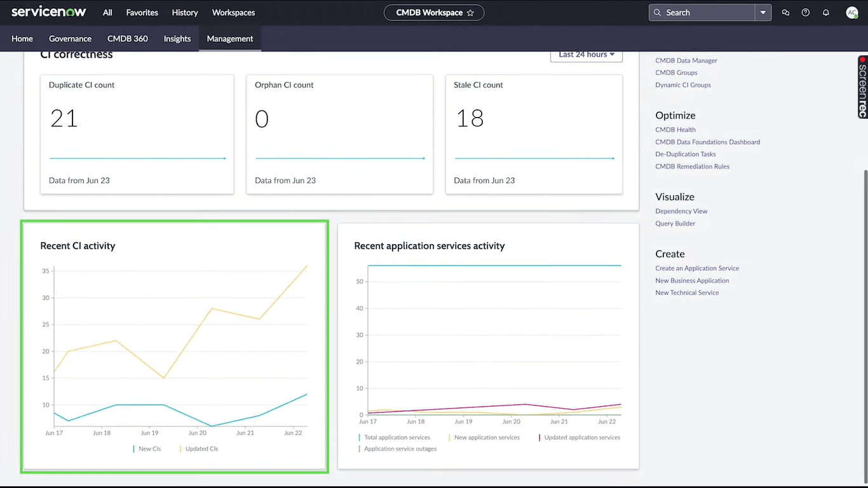The image size is (868, 488).
Task: Expand the search options dropdown arrow
Action: pos(763,12)
